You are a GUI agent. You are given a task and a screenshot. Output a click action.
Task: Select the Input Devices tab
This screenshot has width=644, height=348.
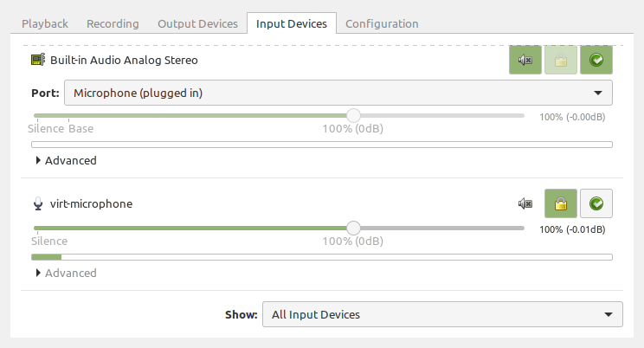point(292,23)
